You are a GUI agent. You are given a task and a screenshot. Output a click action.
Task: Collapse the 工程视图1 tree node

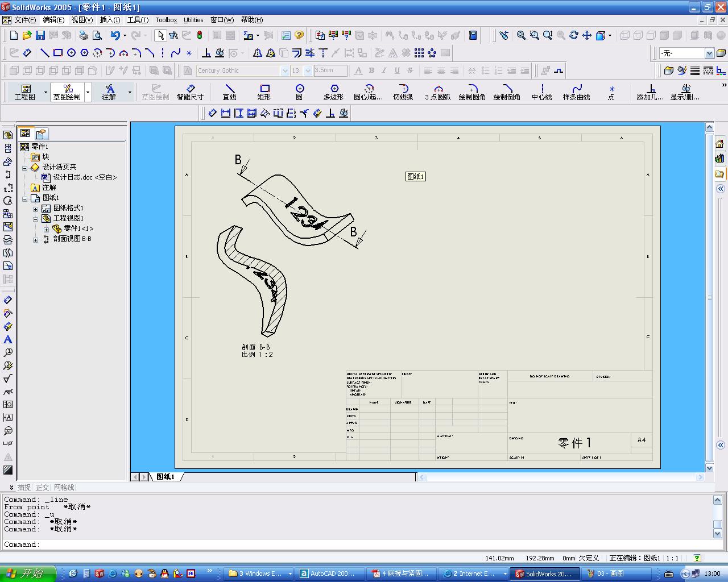pos(35,219)
